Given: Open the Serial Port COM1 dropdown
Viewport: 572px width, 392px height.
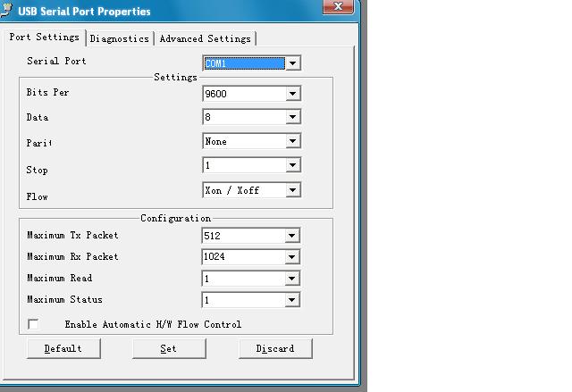Looking at the screenshot, I should [292, 63].
